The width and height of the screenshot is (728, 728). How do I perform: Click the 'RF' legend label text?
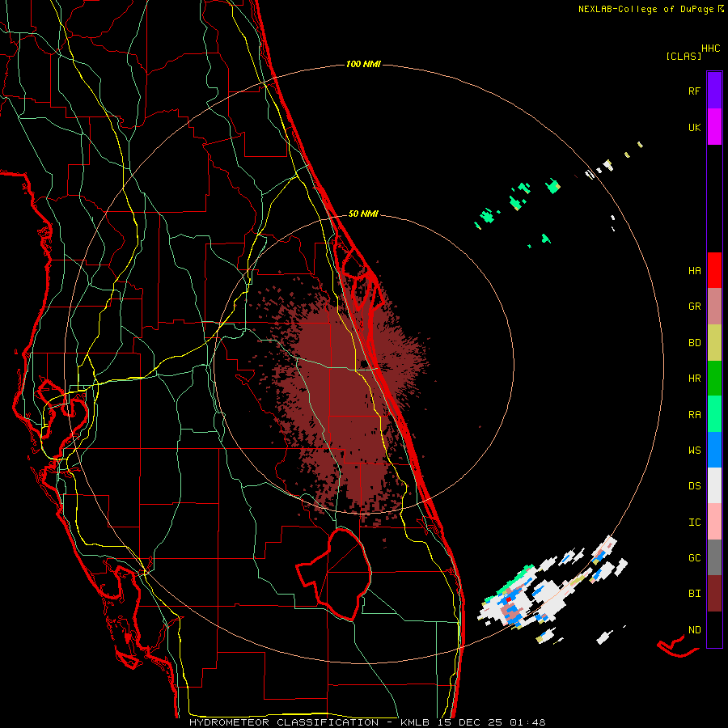pos(694,91)
